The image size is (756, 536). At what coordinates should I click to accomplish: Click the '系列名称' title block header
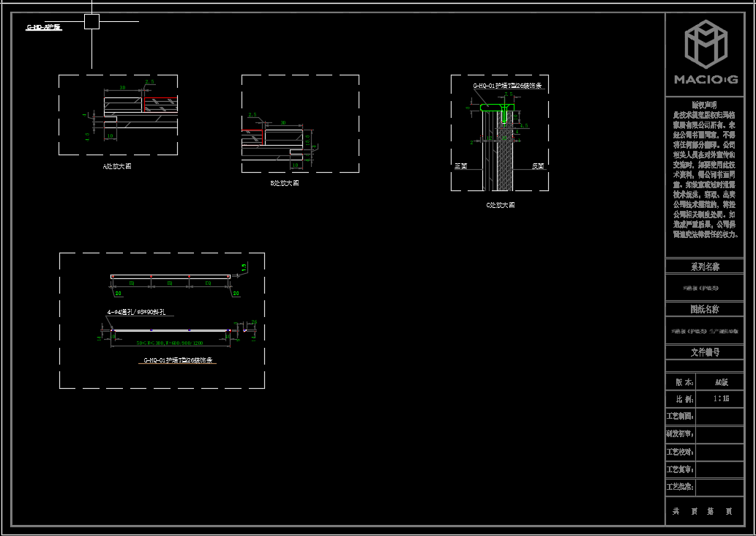[704, 267]
